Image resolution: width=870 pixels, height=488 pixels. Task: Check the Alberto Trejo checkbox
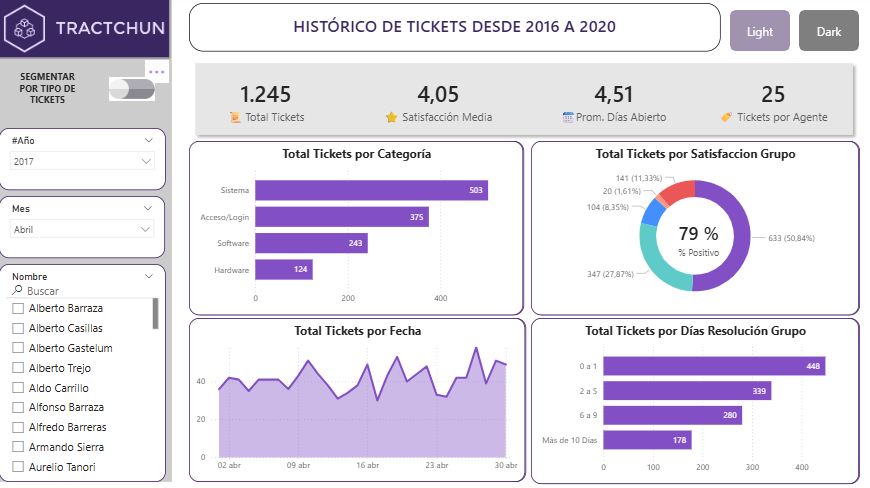click(18, 368)
